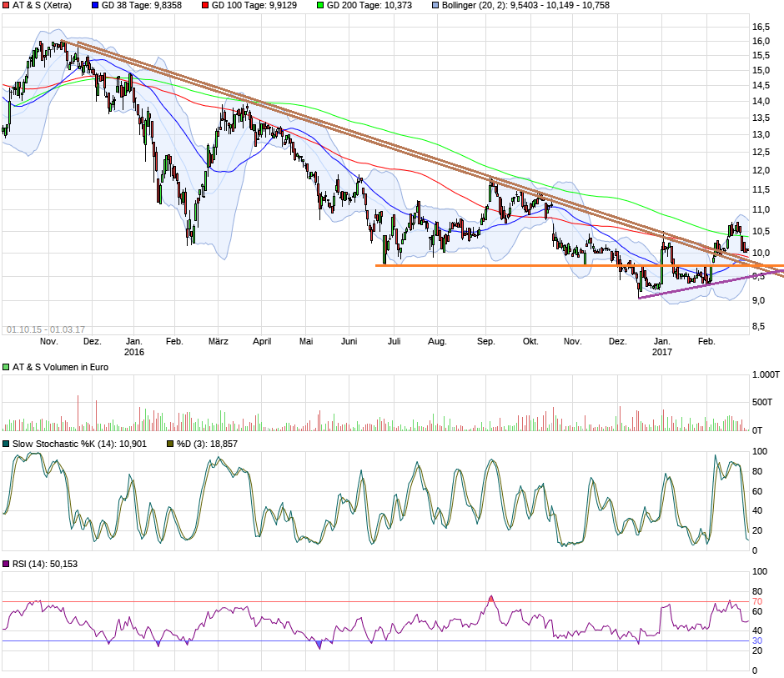Click the 'RSI (14): 50,153' legend text
Image resolution: width=784 pixels, height=678 pixels.
tap(45, 564)
